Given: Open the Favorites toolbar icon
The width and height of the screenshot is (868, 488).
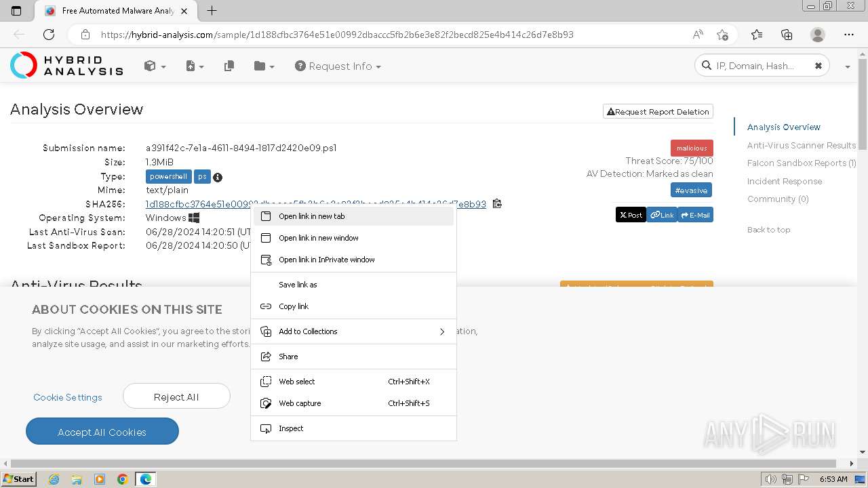Looking at the screenshot, I should pos(757,35).
